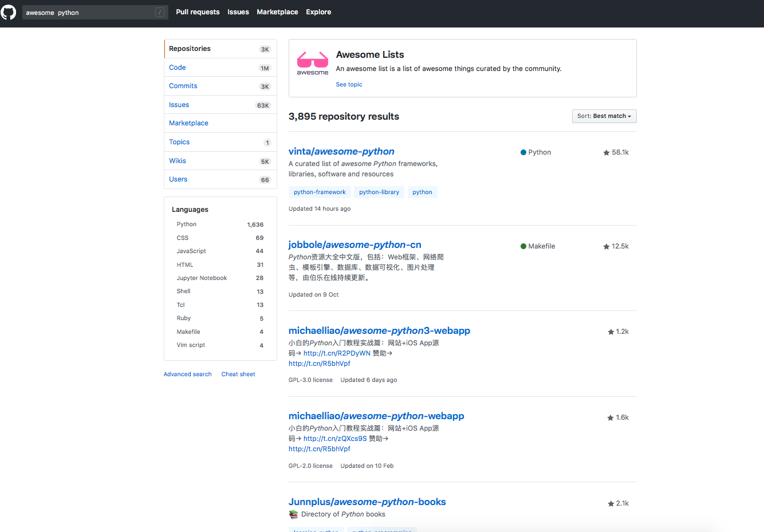Click the 2.1k stars for awesome-python-books
The width and height of the screenshot is (764, 532).
618,503
